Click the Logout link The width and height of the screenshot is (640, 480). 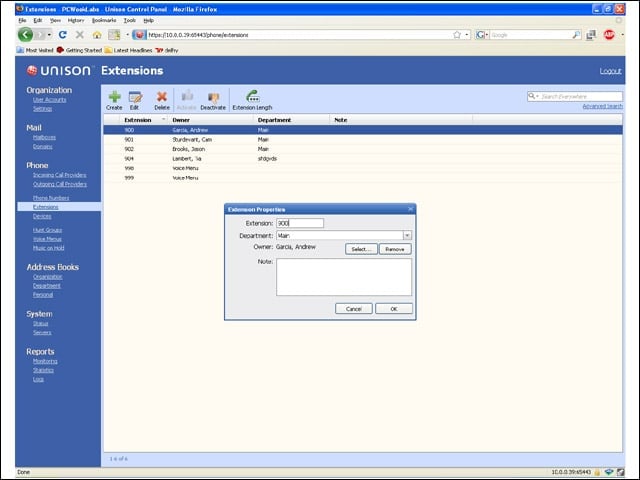(610, 71)
